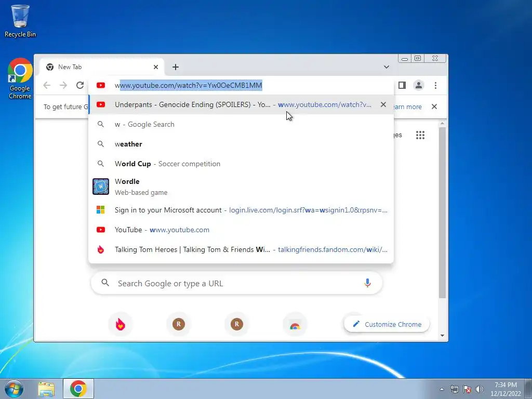
Task: Open the YouTube www.youtube.com suggestion
Action: pyautogui.click(x=241, y=230)
